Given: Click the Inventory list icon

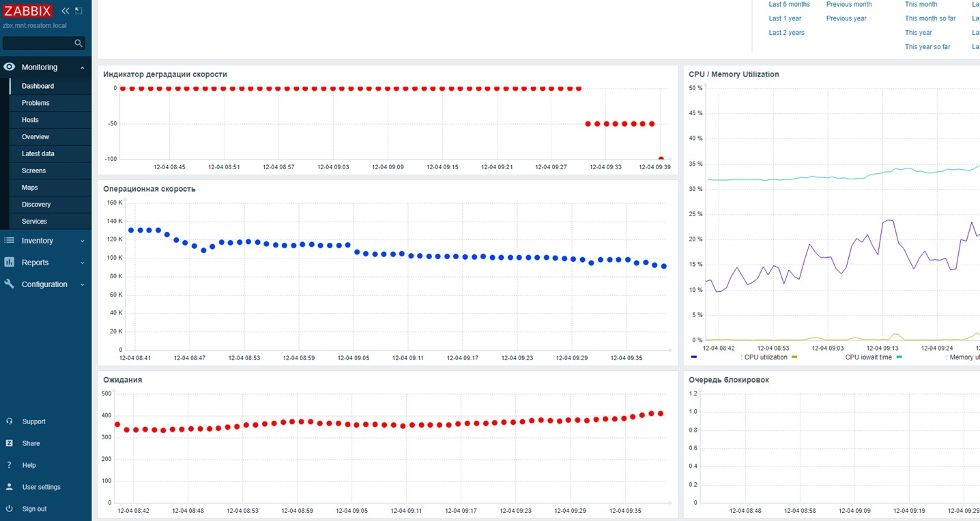Looking at the screenshot, I should 10,241.
